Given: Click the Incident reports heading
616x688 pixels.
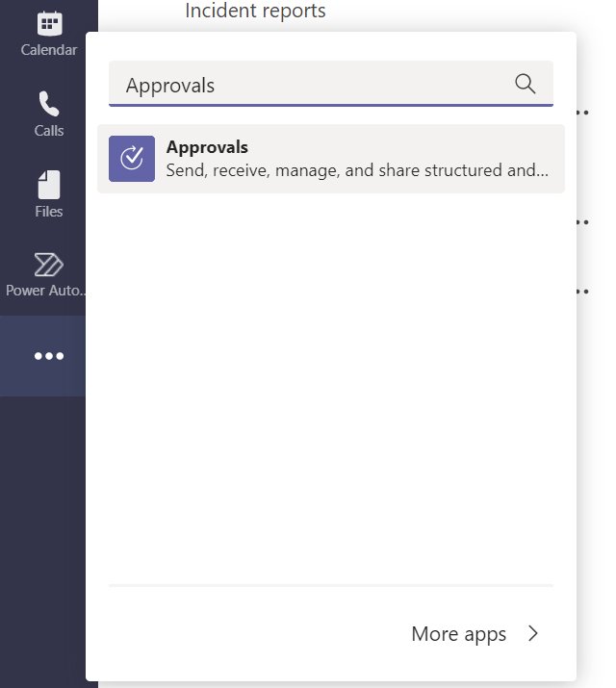Looking at the screenshot, I should [255, 11].
